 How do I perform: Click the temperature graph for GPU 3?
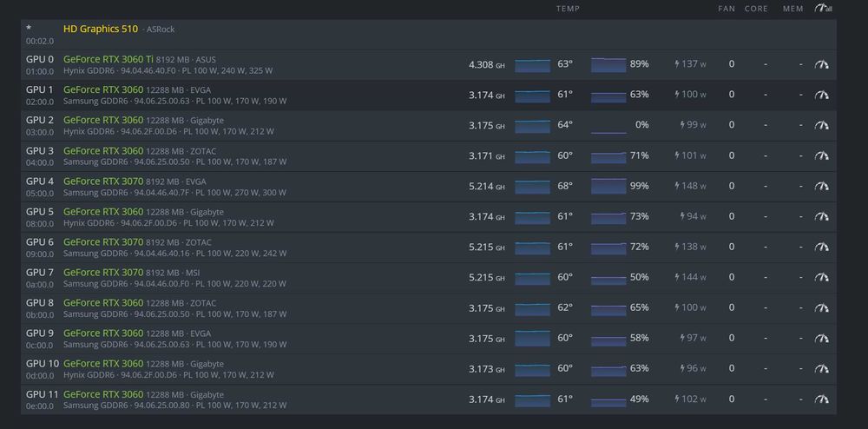pos(532,156)
